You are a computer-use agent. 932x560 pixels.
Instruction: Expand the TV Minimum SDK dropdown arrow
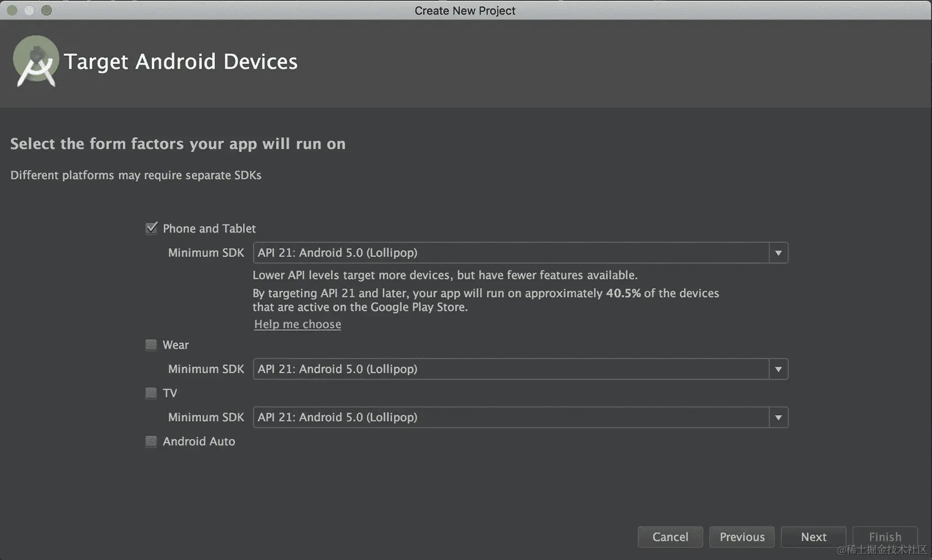click(778, 418)
